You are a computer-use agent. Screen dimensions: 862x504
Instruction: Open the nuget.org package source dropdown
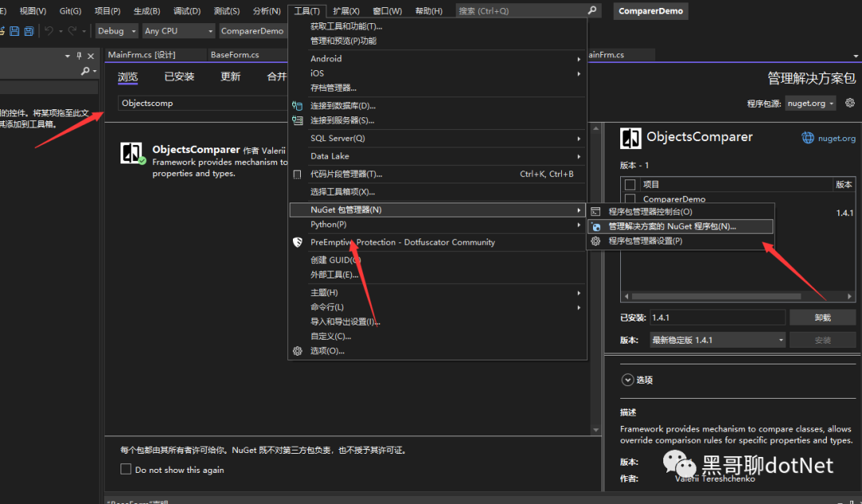tap(810, 103)
